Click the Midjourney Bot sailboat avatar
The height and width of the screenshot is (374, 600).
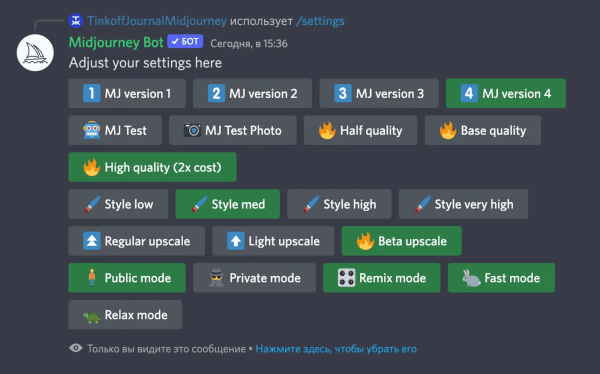[x=35, y=53]
